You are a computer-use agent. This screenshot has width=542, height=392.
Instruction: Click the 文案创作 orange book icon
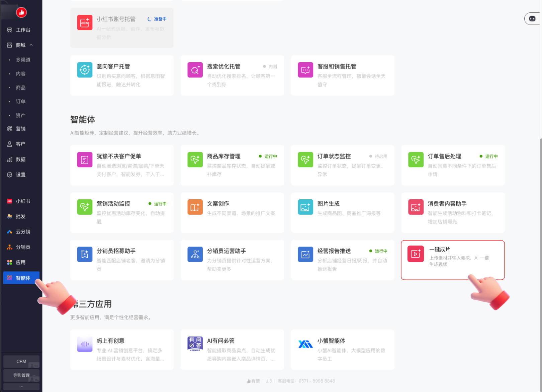[195, 207]
